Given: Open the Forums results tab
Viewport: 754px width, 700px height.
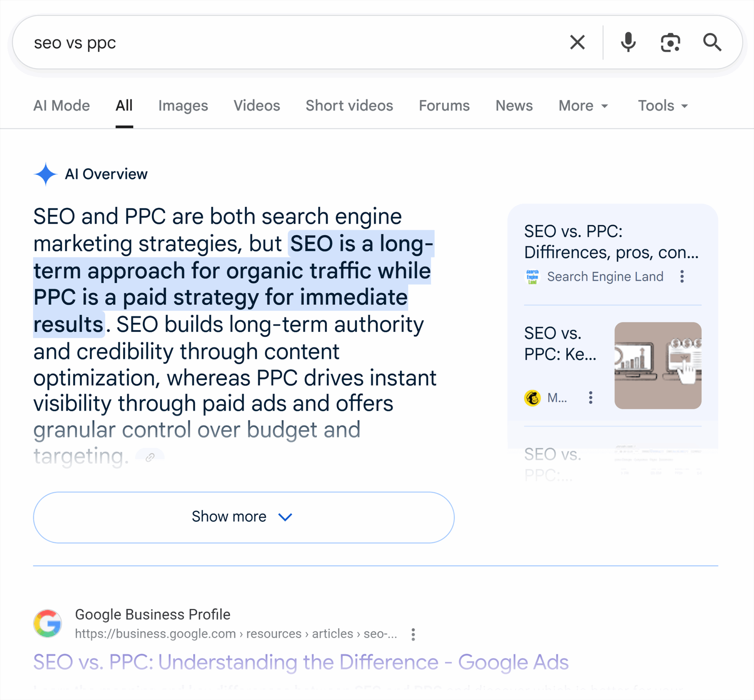Looking at the screenshot, I should click(444, 106).
